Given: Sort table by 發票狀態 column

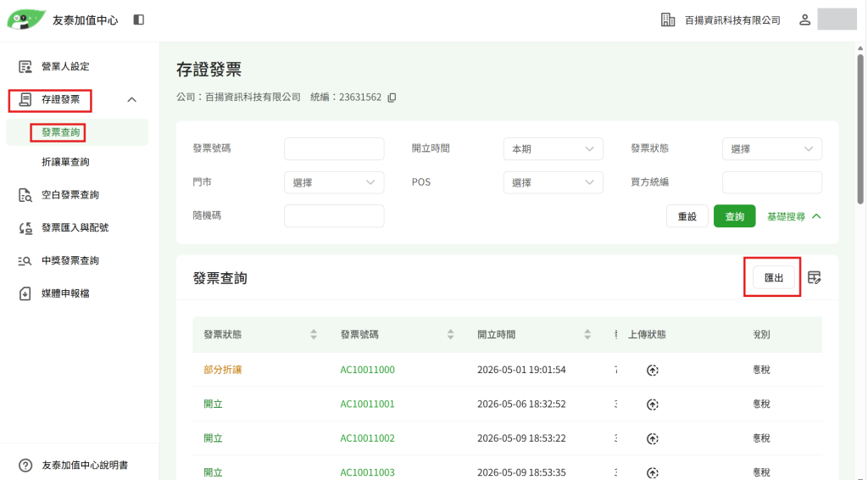Looking at the screenshot, I should [x=314, y=334].
